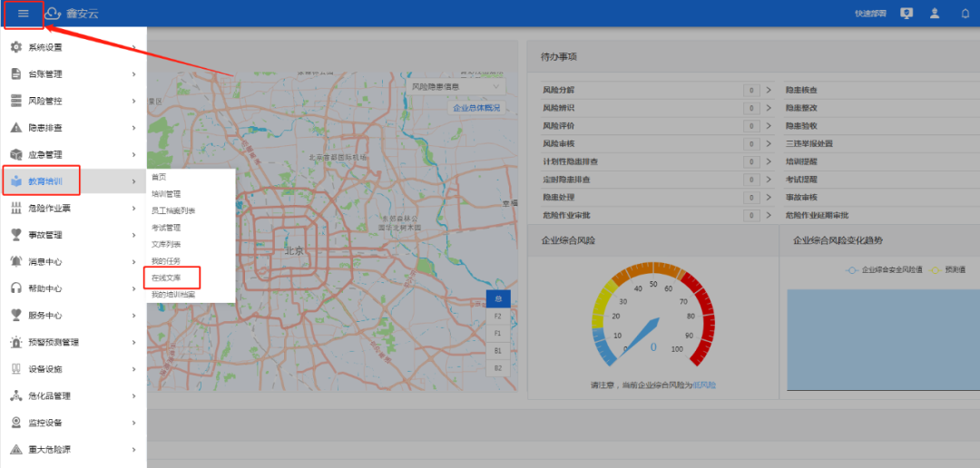Click the 监控设备 camera icon
Screen dimensions: 980x468
(x=15, y=423)
